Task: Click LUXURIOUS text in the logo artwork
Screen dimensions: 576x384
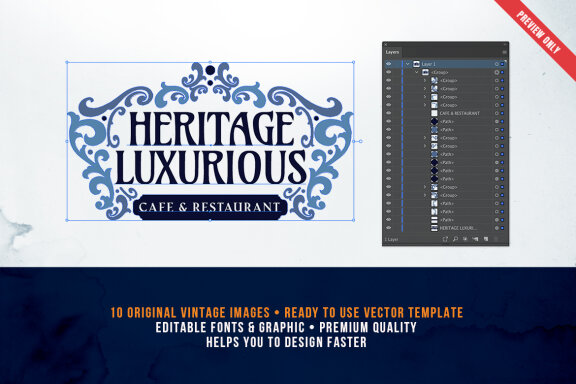Action: click(x=211, y=167)
